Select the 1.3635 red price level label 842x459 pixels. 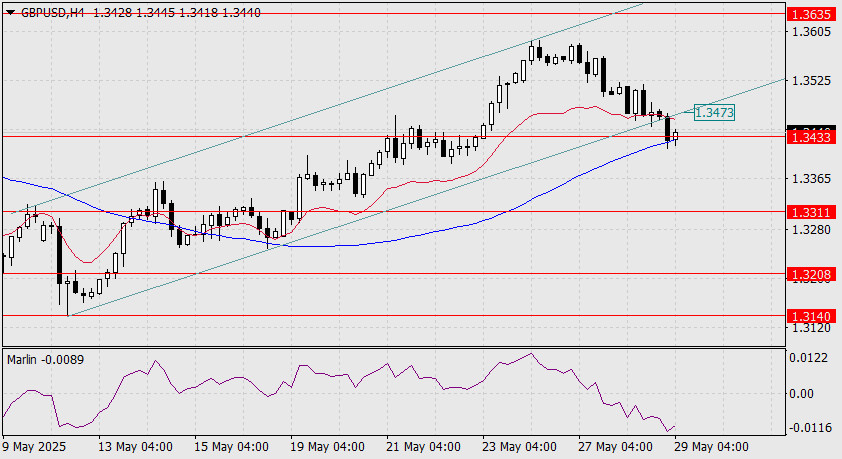pyautogui.click(x=811, y=14)
